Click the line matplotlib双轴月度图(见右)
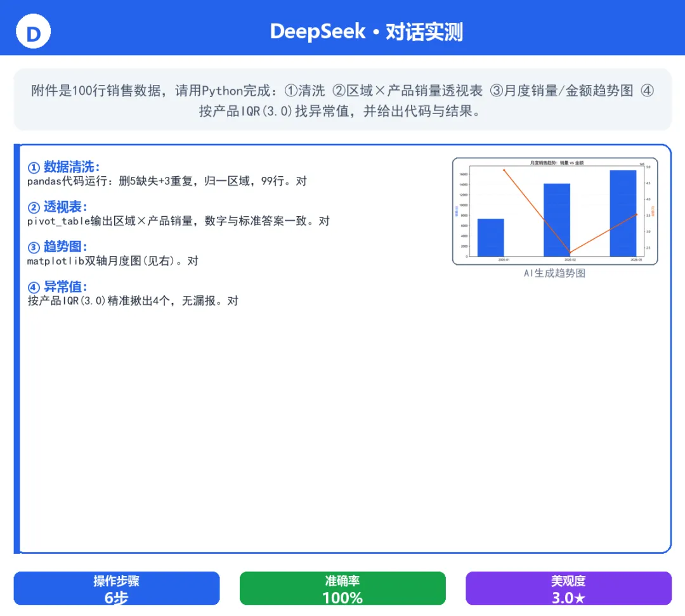 pyautogui.click(x=113, y=261)
